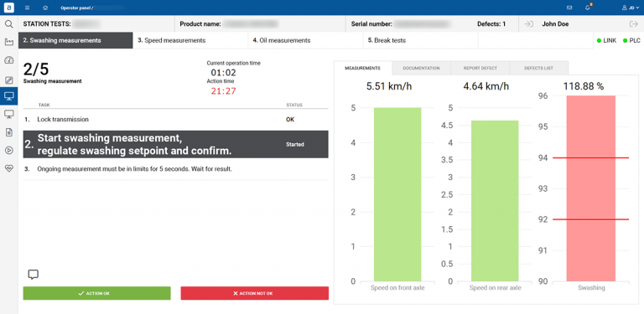Image resolution: width=644 pixels, height=314 pixels.
Task: Click the Operator panel breadcrumb
Action: tap(77, 8)
